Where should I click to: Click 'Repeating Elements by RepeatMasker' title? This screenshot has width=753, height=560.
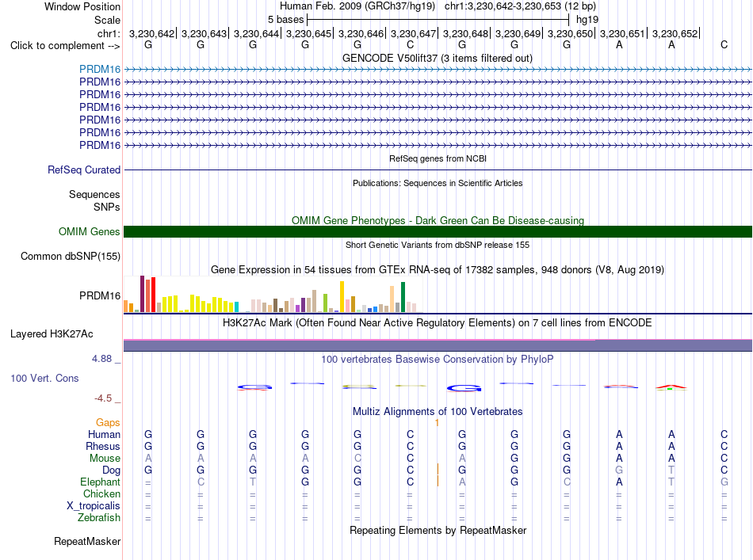[x=438, y=530]
